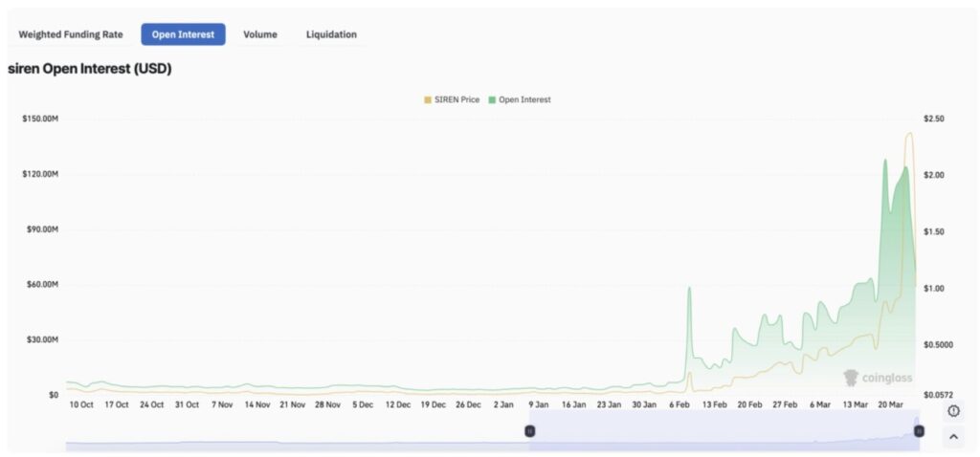
Task: Click the yellow SIREN Price legend swatch
Action: pos(428,99)
